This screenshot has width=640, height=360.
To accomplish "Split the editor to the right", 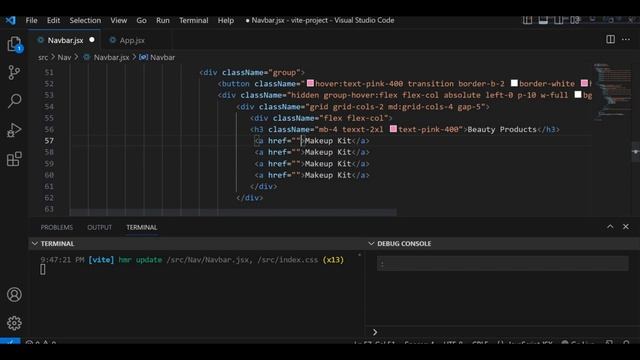I will [610, 39].
